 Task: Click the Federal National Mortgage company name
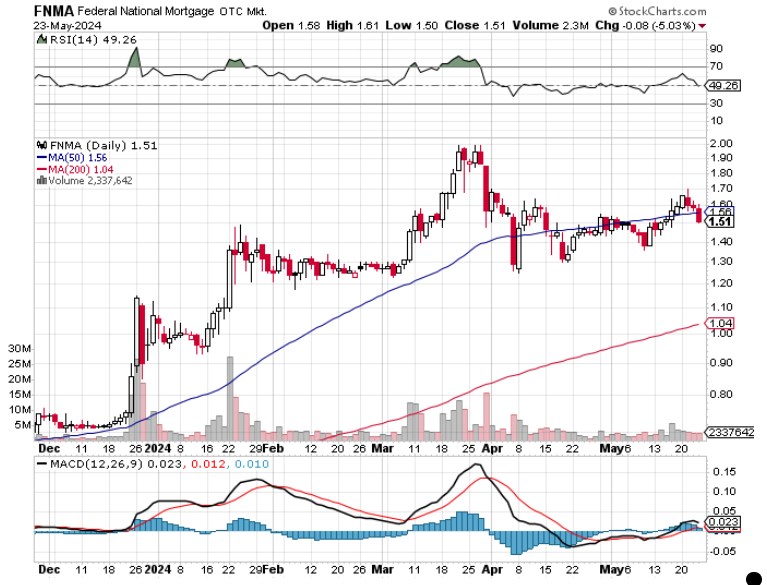[146, 11]
